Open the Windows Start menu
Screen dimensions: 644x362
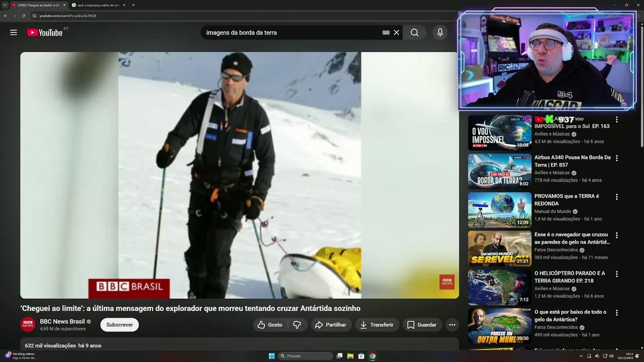coord(272,356)
